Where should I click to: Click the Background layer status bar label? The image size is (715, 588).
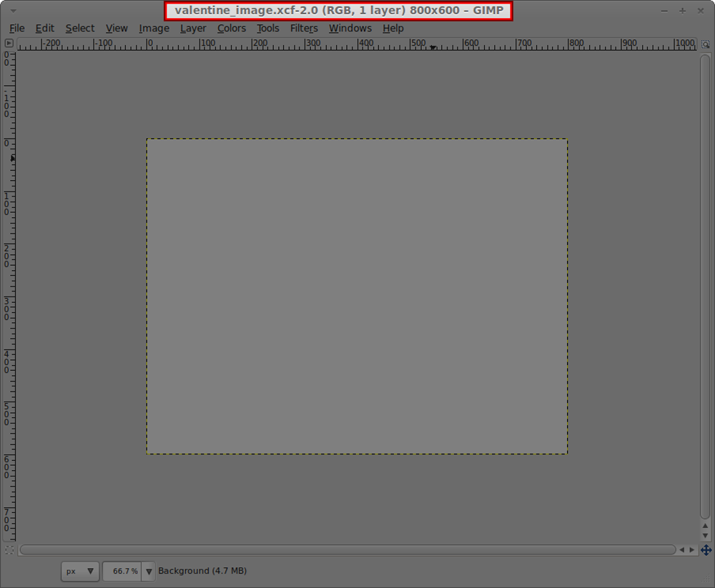tap(202, 571)
